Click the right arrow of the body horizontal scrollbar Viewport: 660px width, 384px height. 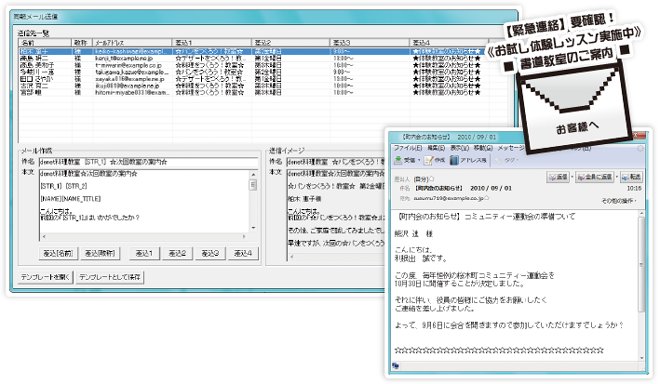tap(245, 237)
